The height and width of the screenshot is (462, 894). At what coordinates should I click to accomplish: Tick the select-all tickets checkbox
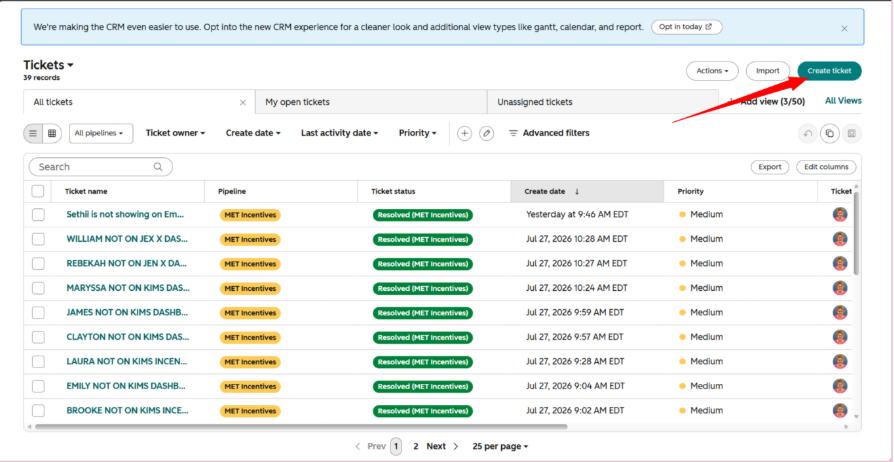click(x=38, y=192)
